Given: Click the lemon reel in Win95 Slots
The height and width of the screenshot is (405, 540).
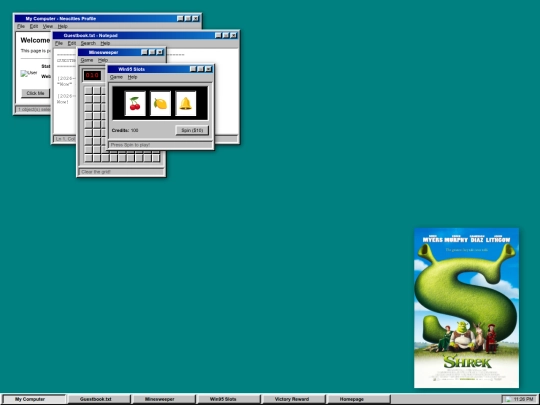Looking at the screenshot, I should (x=160, y=103).
